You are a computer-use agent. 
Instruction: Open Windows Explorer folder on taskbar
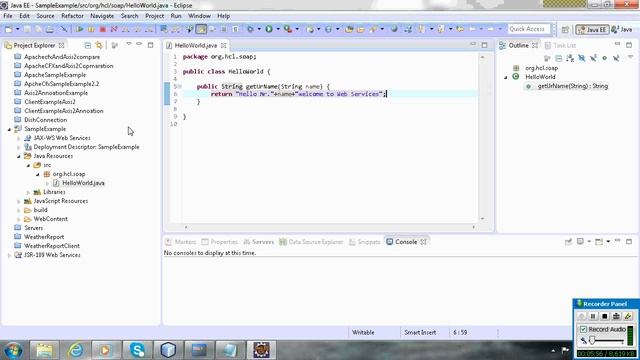coord(44,350)
